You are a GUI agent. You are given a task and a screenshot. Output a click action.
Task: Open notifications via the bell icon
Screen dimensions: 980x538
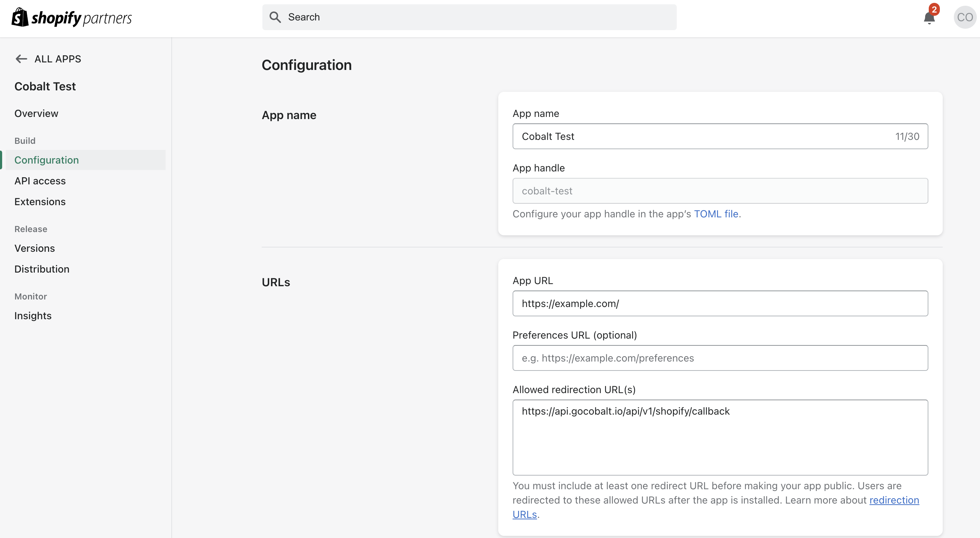coord(929,18)
